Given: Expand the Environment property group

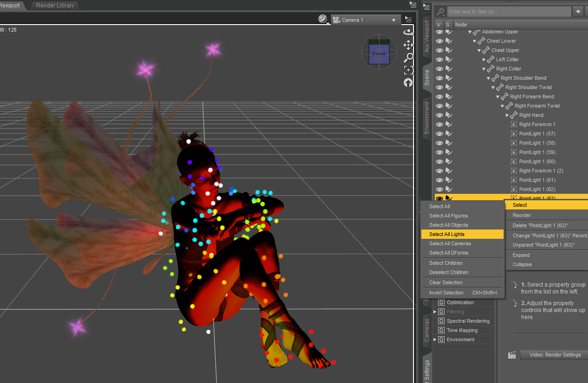Looking at the screenshot, I should pyautogui.click(x=435, y=339).
